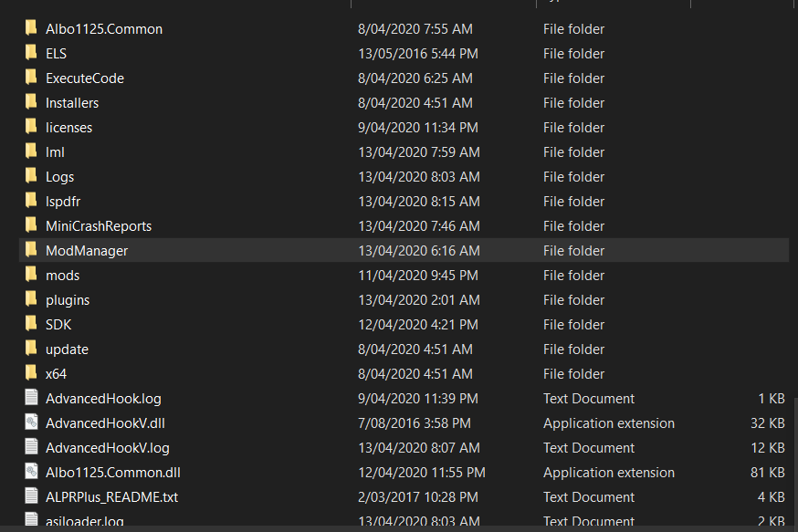
Task: Select the MiniCrashReports folder icon
Action: click(x=31, y=225)
